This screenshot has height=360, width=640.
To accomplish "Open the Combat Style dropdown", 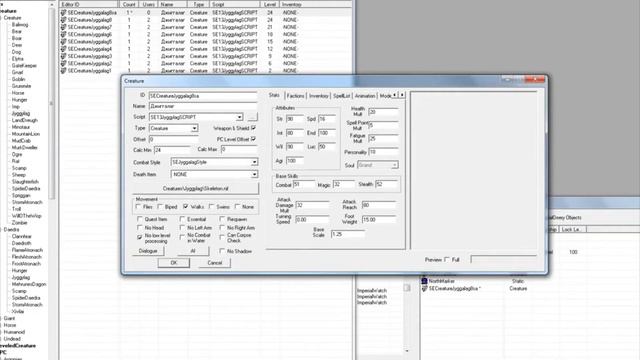I will pos(254,162).
